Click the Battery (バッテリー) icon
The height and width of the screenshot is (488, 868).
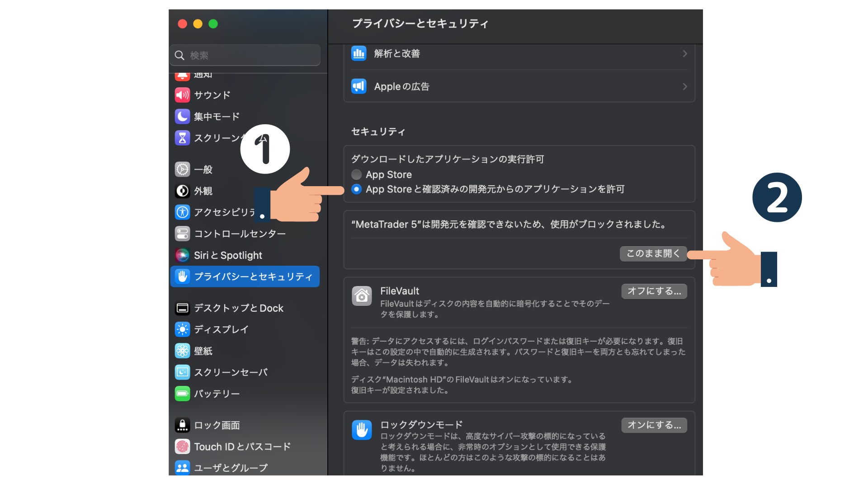182,394
